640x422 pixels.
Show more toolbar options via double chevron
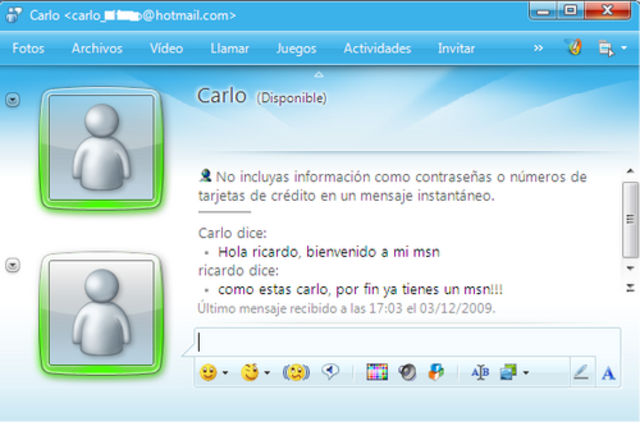tap(538, 48)
